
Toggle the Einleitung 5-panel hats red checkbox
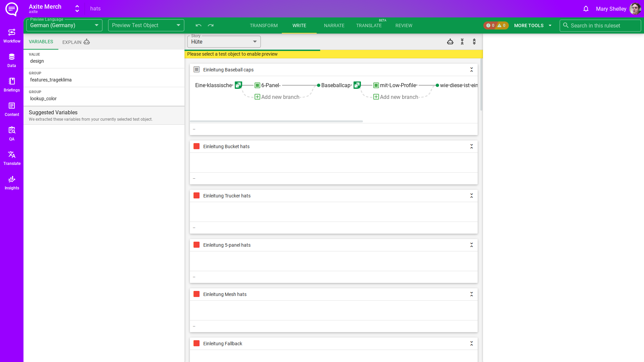click(197, 245)
